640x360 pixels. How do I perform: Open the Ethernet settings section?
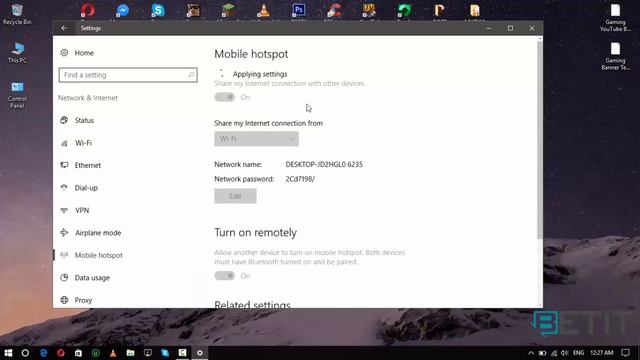pos(88,165)
